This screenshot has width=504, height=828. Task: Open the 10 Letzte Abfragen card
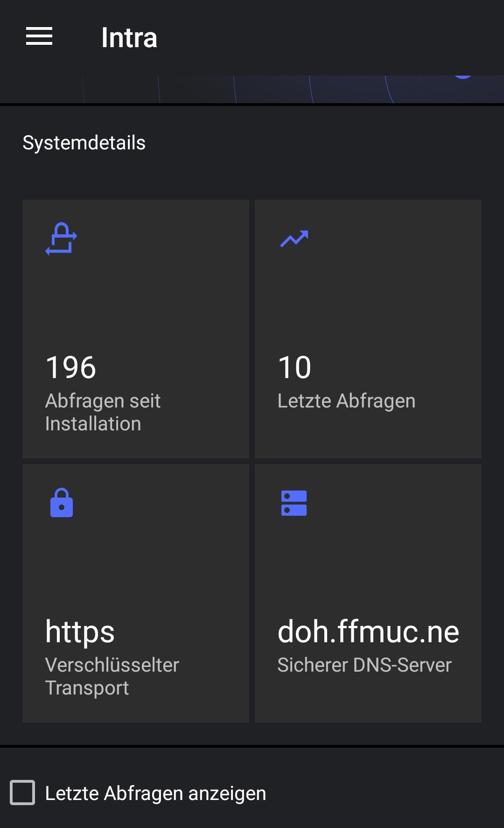[368, 329]
